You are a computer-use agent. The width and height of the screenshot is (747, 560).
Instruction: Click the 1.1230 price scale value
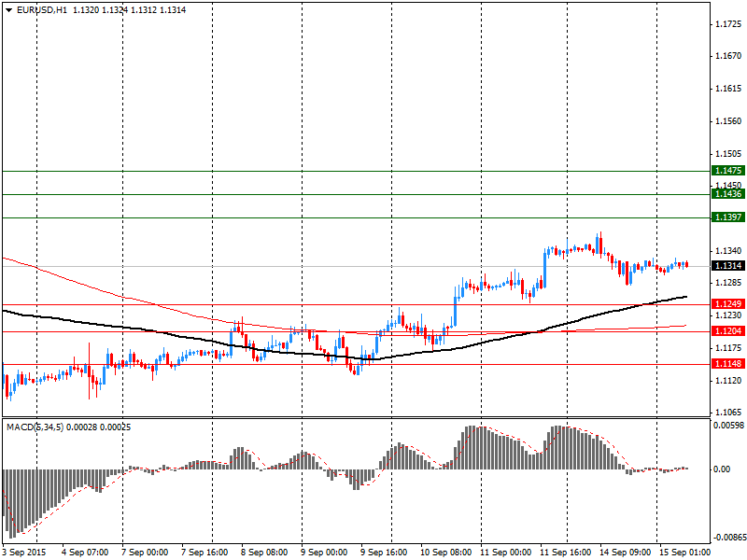[x=729, y=315]
